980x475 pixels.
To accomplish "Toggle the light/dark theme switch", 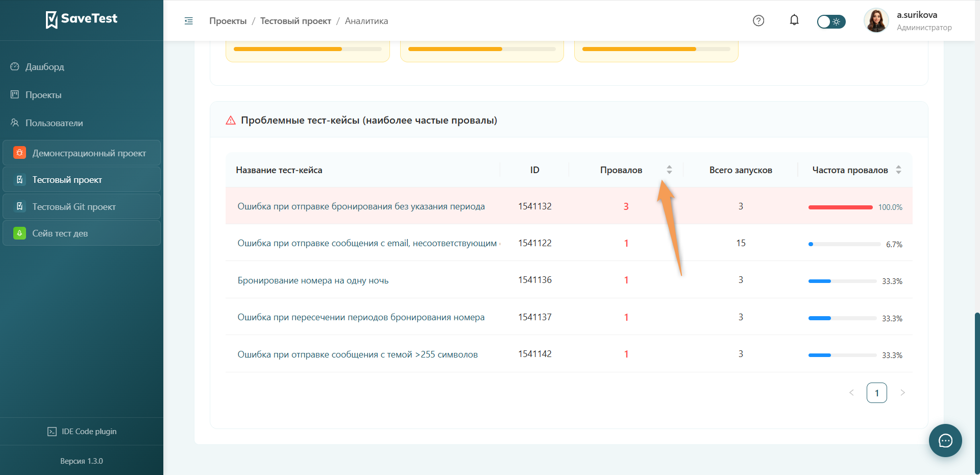I will (x=831, y=21).
